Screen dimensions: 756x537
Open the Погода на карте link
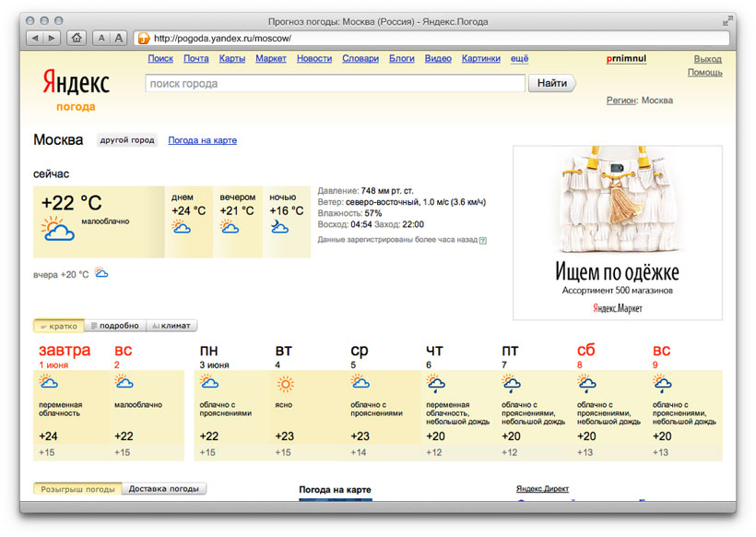pyautogui.click(x=202, y=139)
